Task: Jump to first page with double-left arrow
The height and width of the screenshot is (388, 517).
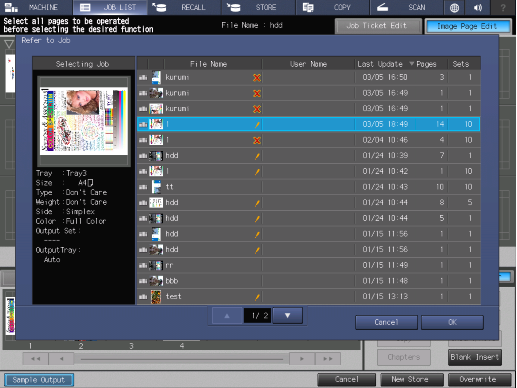Action: (x=35, y=359)
